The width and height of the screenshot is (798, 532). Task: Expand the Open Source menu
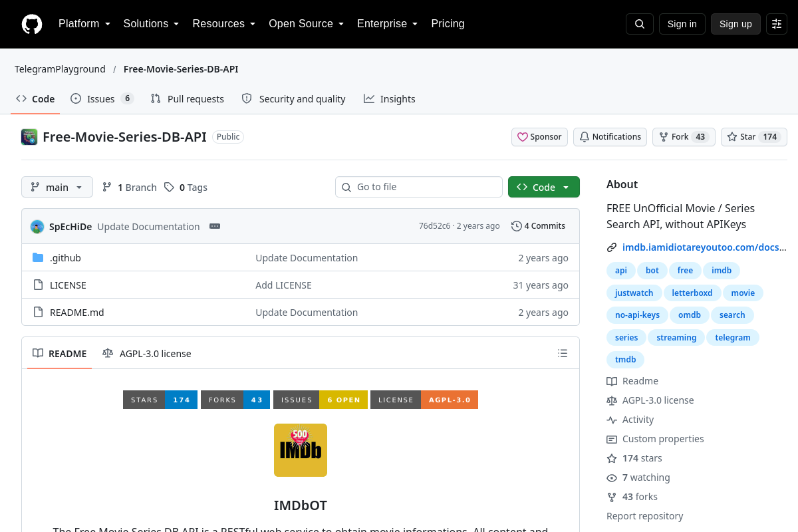tap(307, 24)
